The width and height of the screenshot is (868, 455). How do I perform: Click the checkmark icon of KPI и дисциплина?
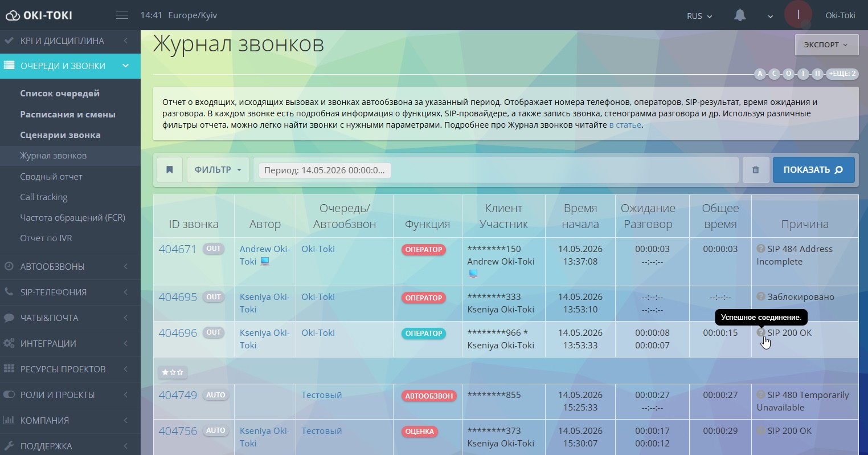pos(9,40)
